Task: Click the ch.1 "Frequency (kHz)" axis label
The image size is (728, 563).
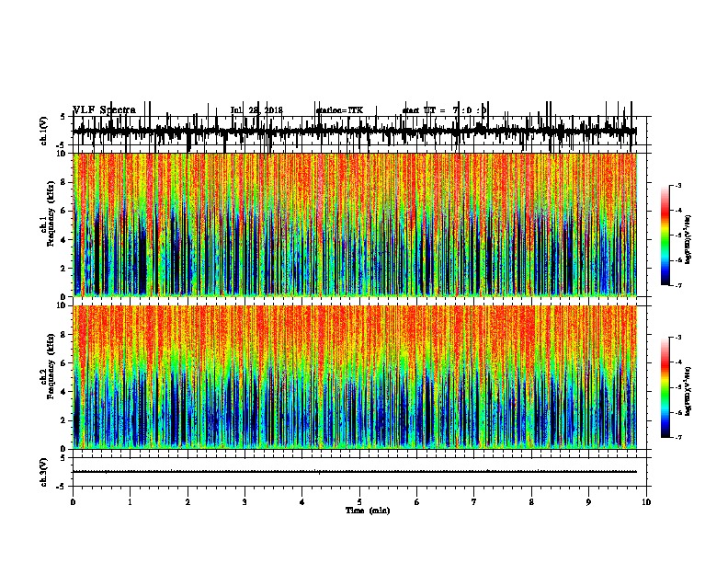Action: [x=51, y=213]
